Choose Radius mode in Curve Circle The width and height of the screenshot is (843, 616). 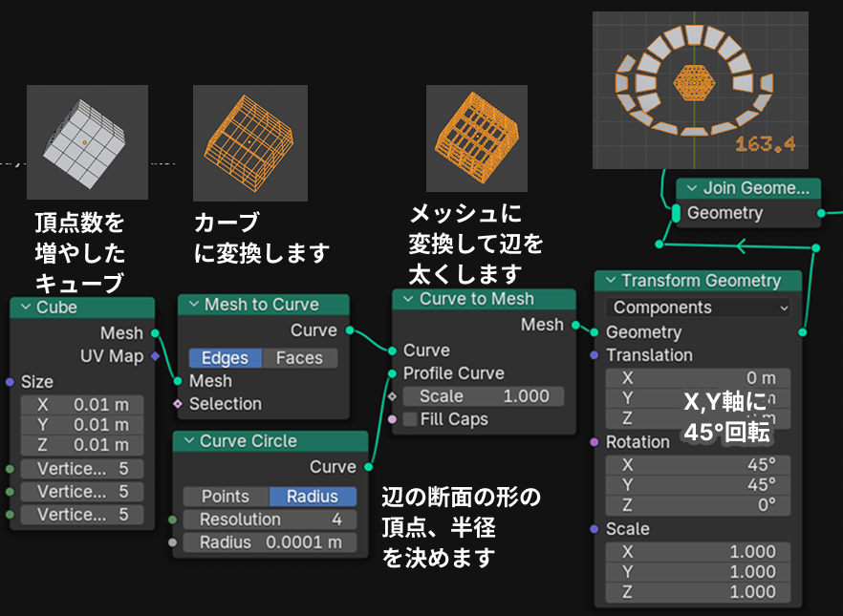[x=312, y=497]
